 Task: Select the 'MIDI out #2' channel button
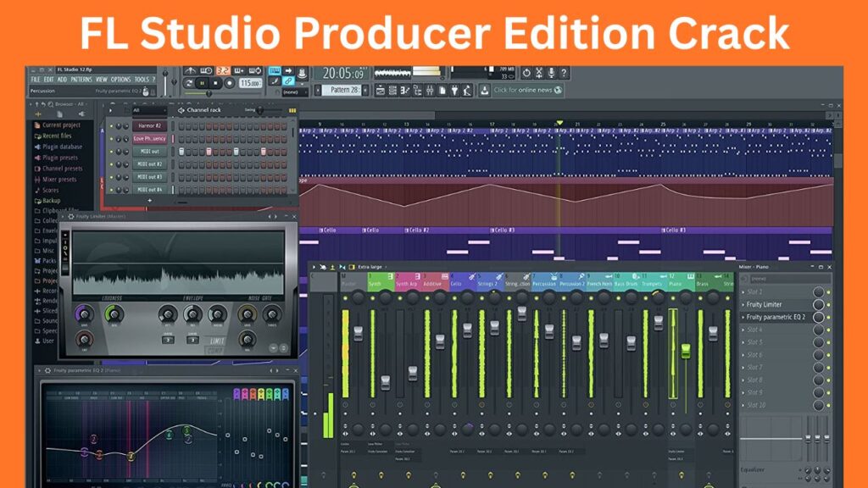click(149, 164)
